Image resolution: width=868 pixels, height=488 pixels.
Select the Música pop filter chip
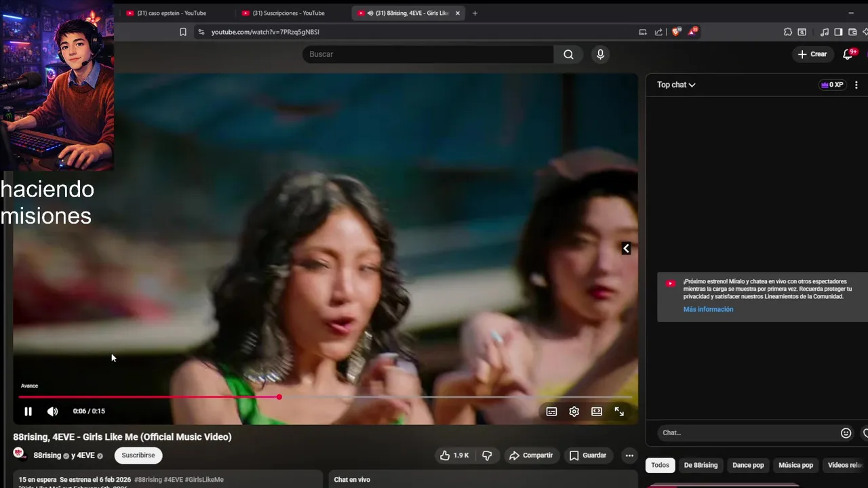coord(795,465)
